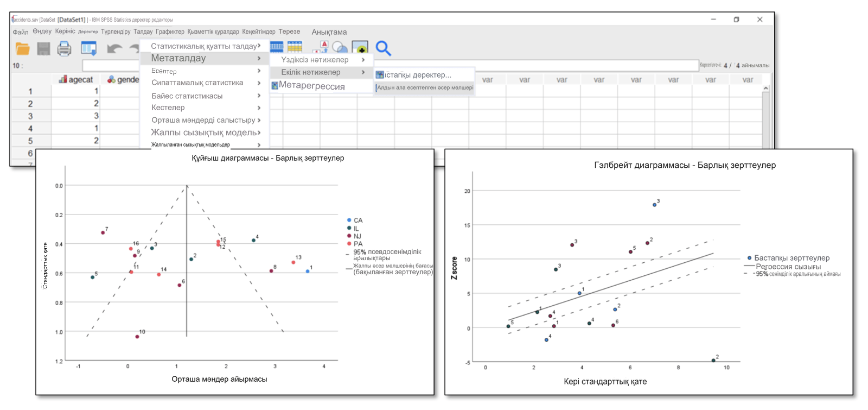Click the vertical scrollbar up arrow
The width and height of the screenshot is (868, 410).
[765, 88]
